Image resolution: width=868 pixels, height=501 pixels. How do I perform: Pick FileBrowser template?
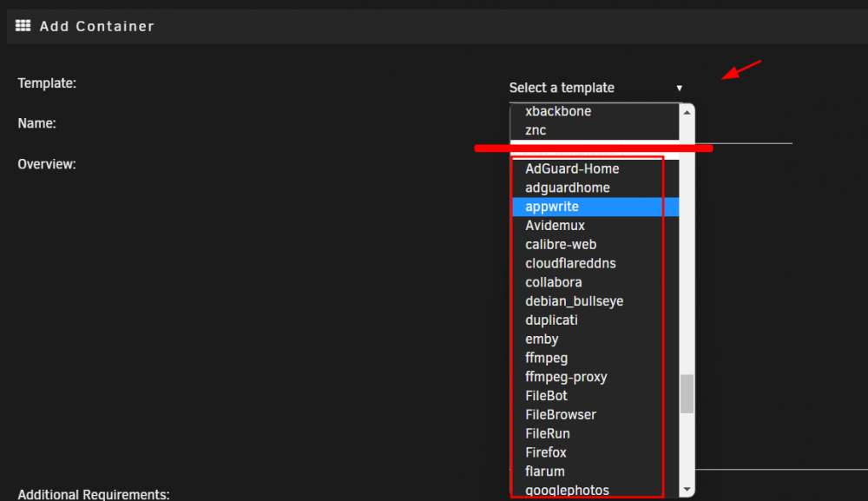[x=595, y=415]
